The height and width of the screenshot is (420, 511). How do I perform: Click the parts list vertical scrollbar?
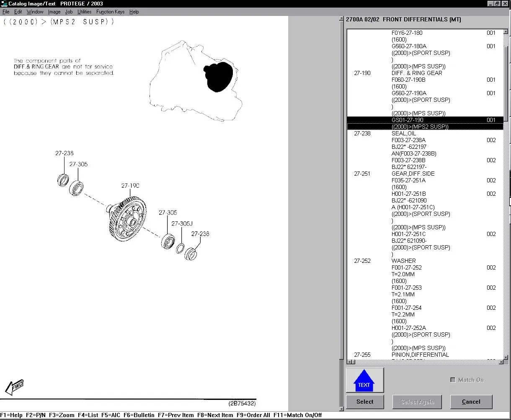pyautogui.click(x=506, y=194)
